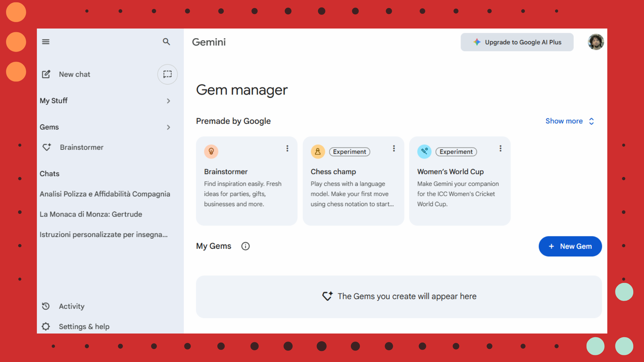Click the Brainstormer lightbulb icon
Screen dimensions: 644x362
(211, 152)
